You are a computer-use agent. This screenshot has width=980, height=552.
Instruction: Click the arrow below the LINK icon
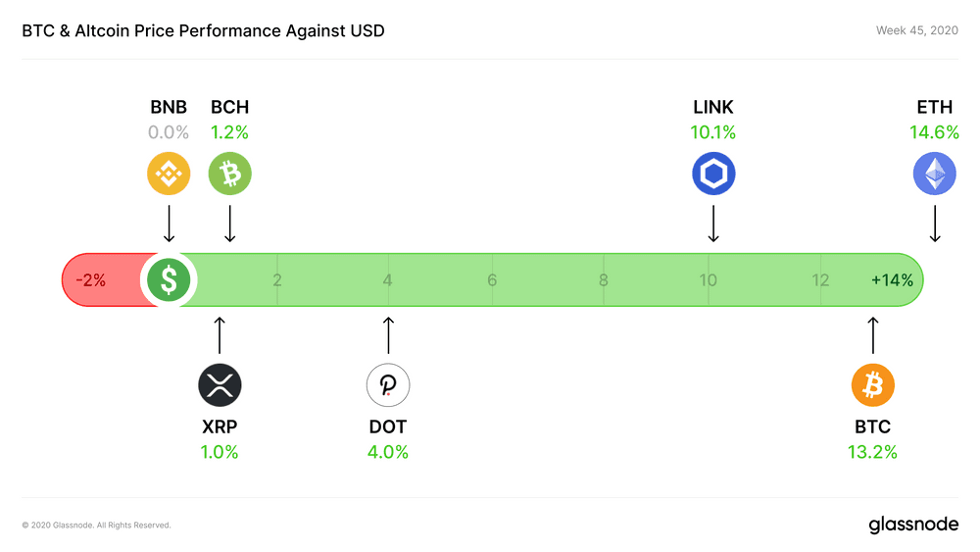click(x=713, y=224)
